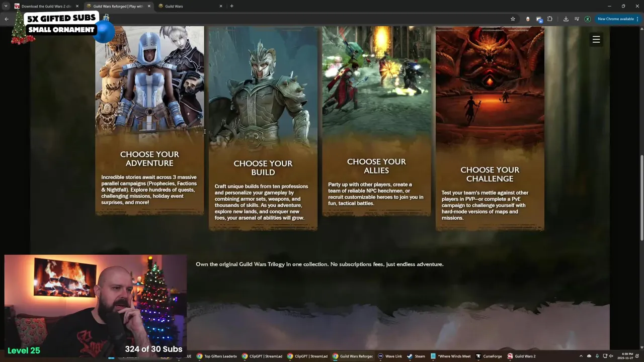Open Steam from the taskbar

point(417,356)
